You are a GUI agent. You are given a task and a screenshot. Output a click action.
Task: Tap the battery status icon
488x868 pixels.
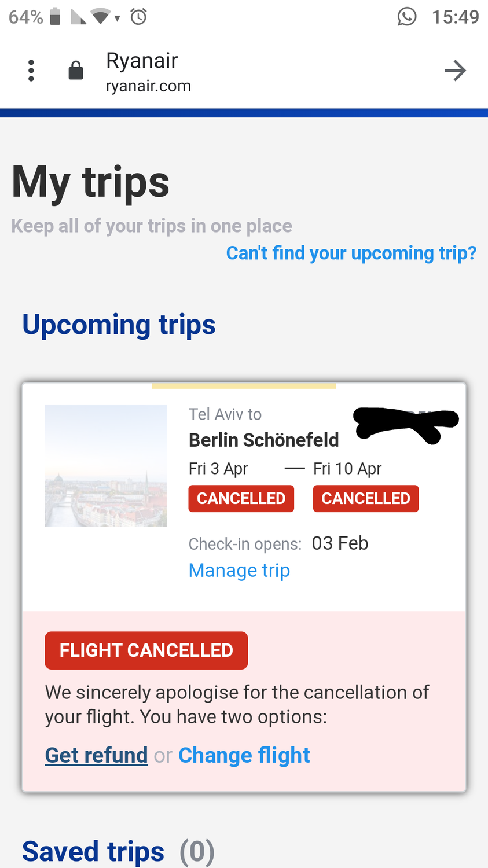click(56, 16)
